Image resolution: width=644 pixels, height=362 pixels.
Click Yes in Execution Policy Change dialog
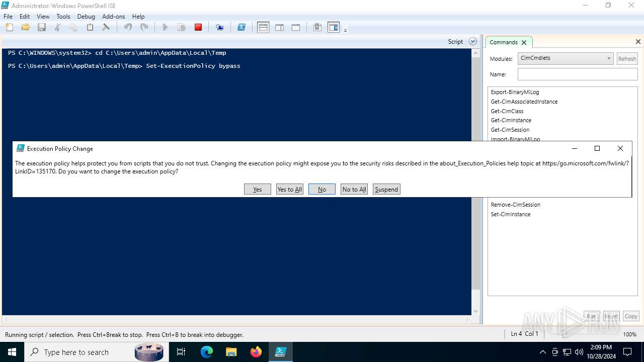(x=258, y=189)
